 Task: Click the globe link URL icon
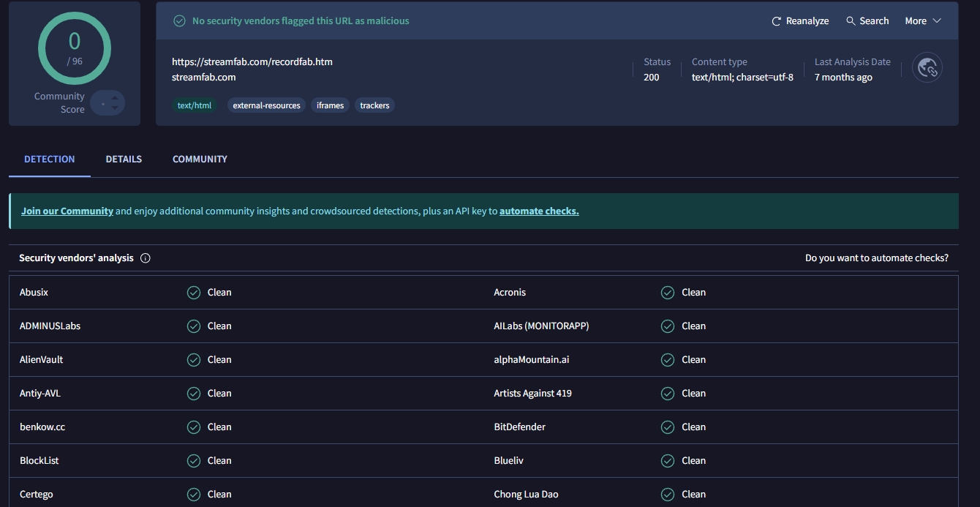[x=927, y=68]
